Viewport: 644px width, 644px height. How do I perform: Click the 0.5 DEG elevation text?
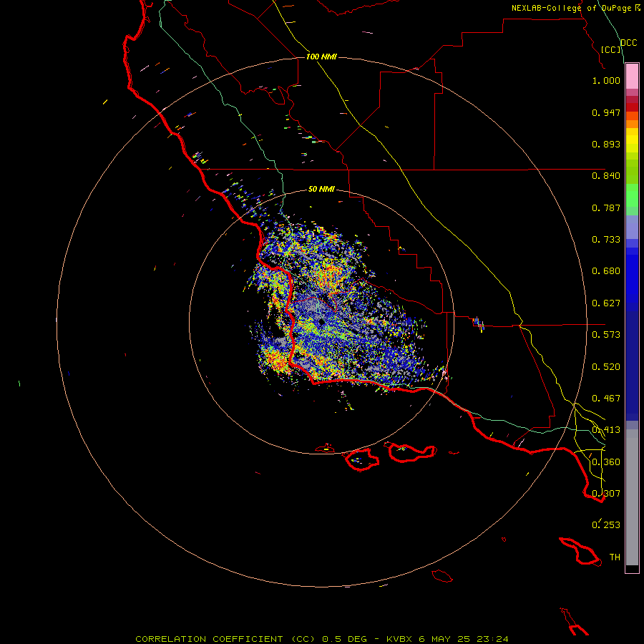(x=343, y=639)
